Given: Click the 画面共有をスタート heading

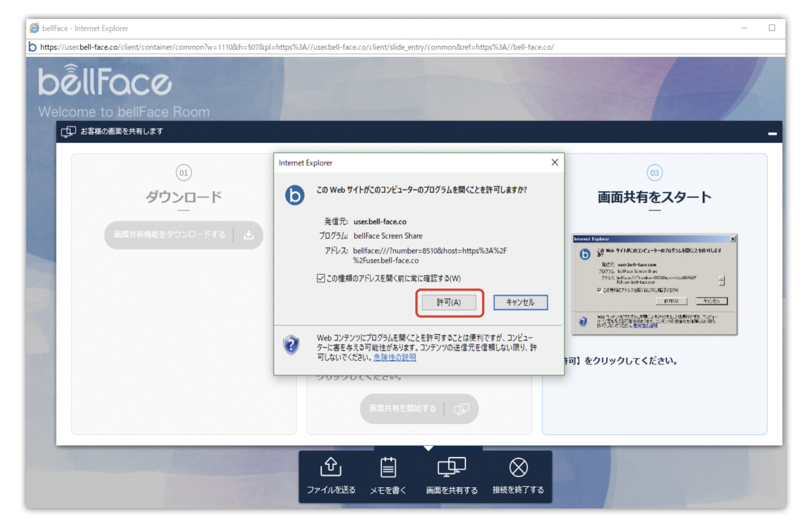Looking at the screenshot, I should point(655,197).
